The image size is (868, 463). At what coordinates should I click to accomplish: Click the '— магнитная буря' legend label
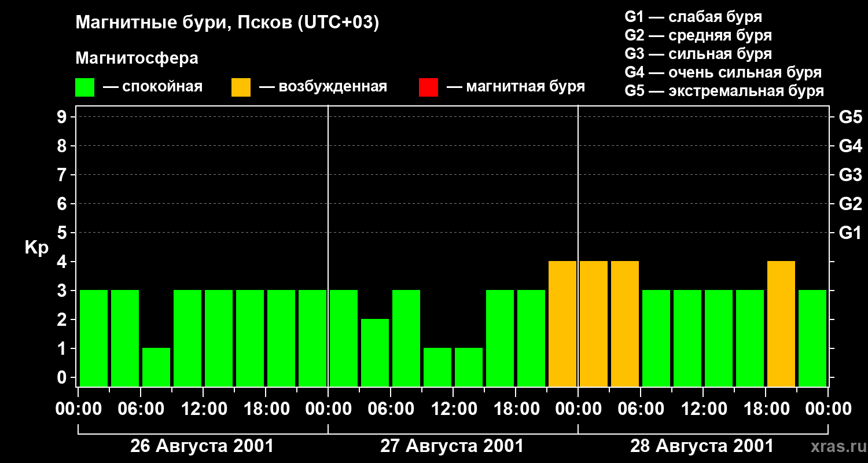click(516, 87)
